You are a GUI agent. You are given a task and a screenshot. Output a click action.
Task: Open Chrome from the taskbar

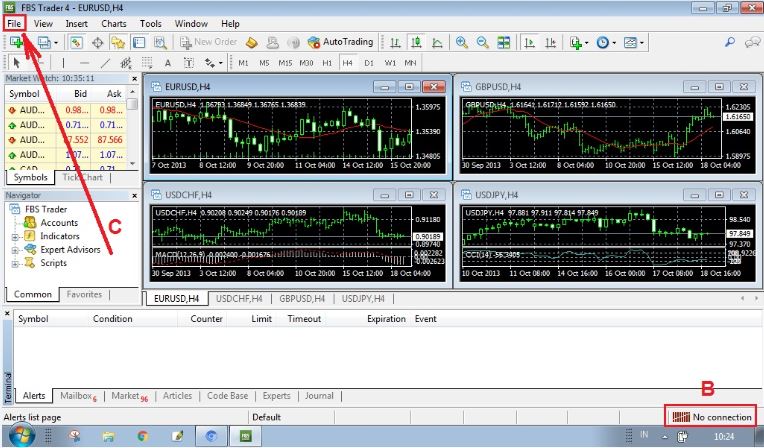[142, 436]
